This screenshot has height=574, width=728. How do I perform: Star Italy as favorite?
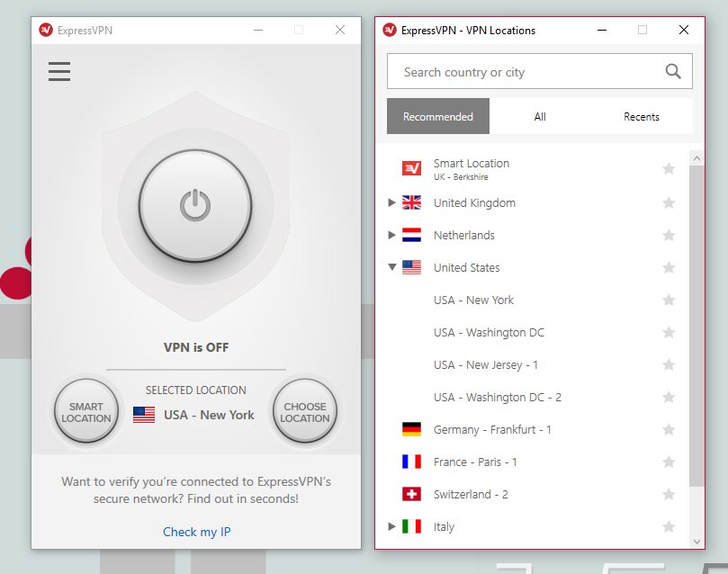[669, 526]
